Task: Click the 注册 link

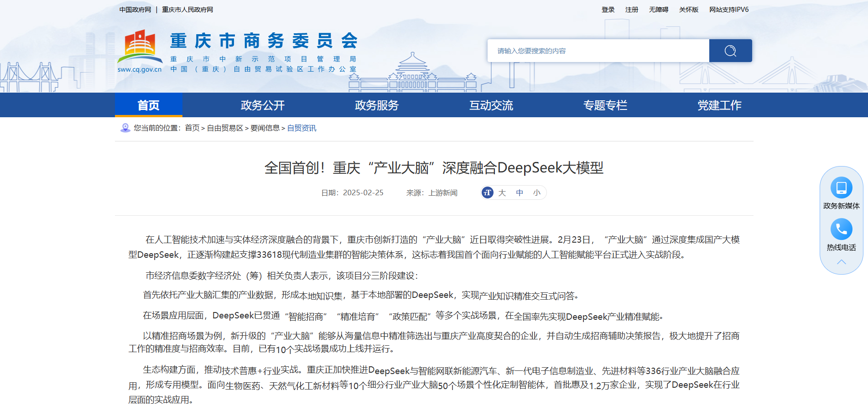Action: [x=631, y=9]
